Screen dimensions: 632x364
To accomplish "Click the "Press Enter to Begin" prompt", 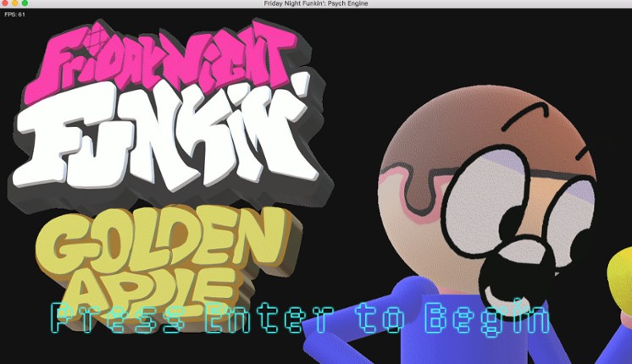I will coord(300,318).
